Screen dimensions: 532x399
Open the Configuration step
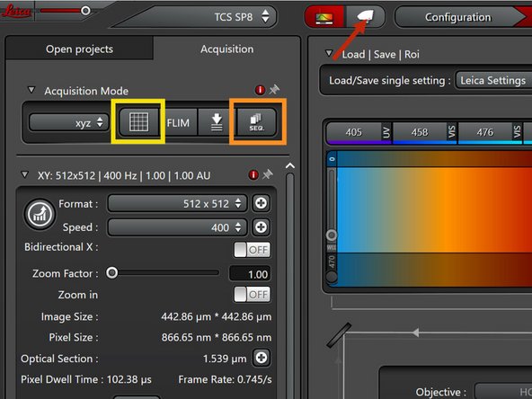coord(458,17)
